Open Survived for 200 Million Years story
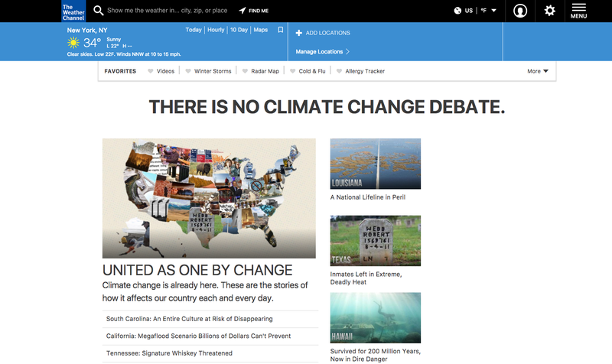This screenshot has height=364, width=612. tap(375, 355)
